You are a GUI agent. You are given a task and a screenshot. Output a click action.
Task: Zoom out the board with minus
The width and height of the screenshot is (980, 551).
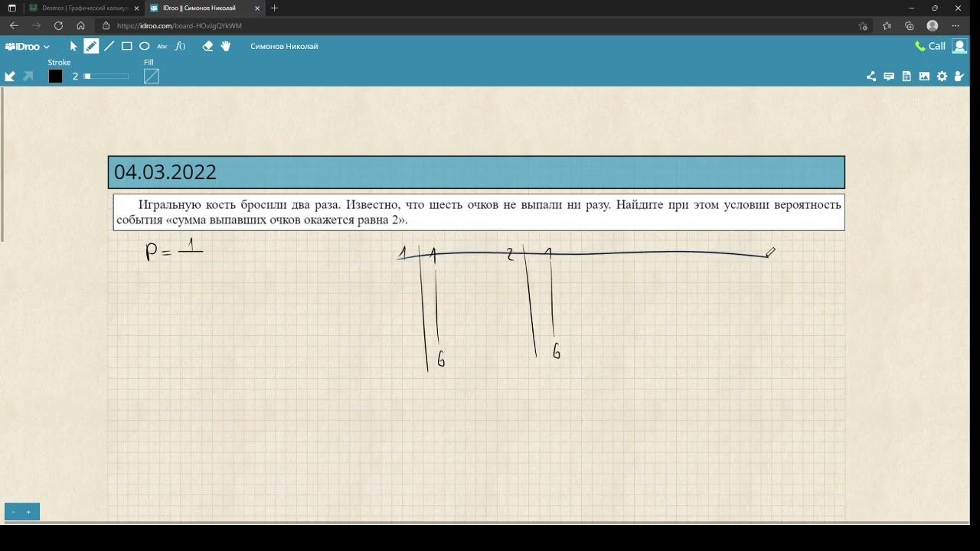tap(13, 512)
